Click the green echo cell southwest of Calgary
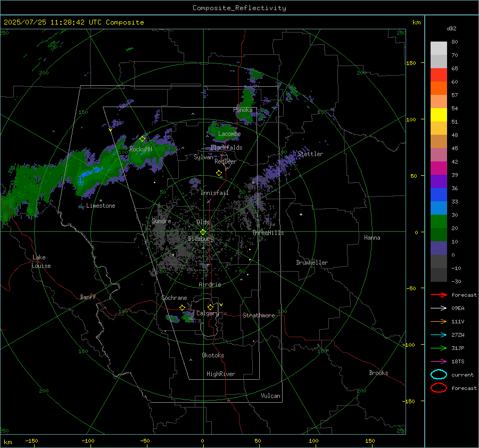The width and height of the screenshot is (479, 448). tap(188, 317)
